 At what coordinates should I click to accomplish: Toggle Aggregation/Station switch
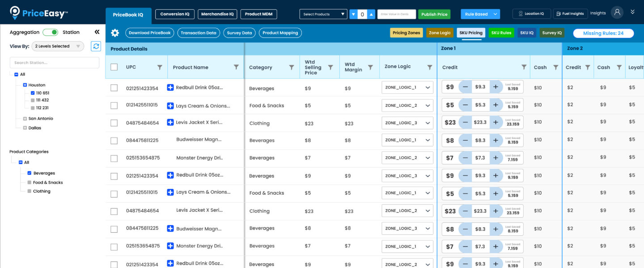51,32
